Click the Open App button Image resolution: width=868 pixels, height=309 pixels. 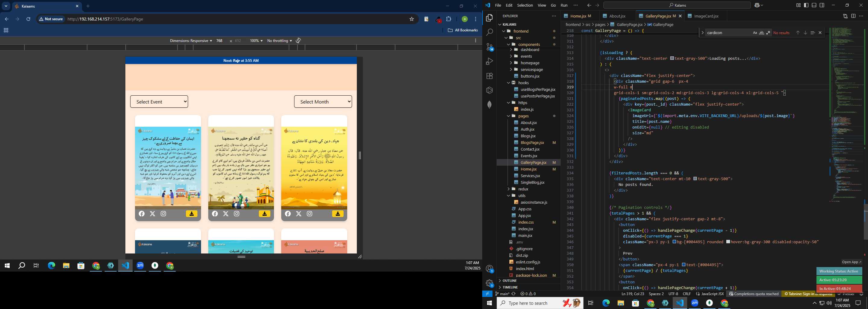pos(851,262)
